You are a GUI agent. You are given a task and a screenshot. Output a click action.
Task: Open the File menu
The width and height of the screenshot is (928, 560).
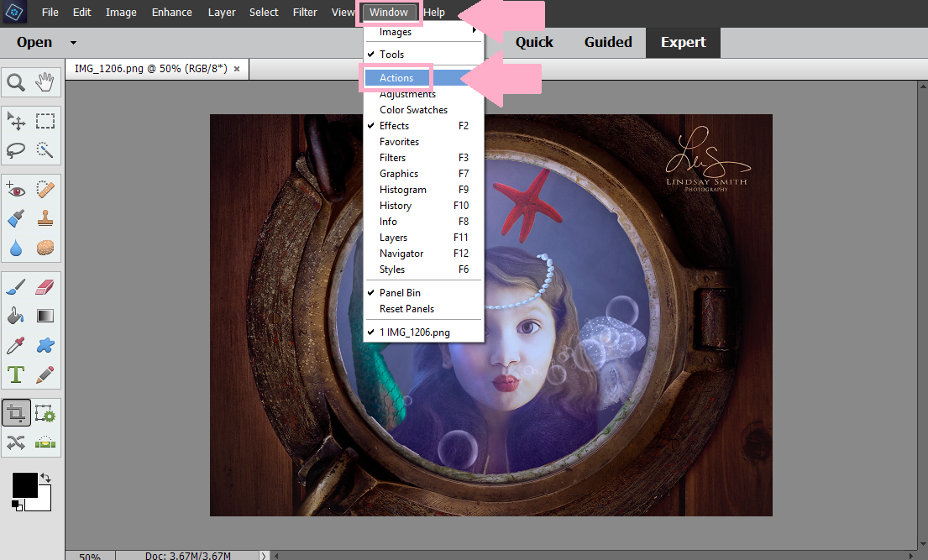[x=50, y=13]
